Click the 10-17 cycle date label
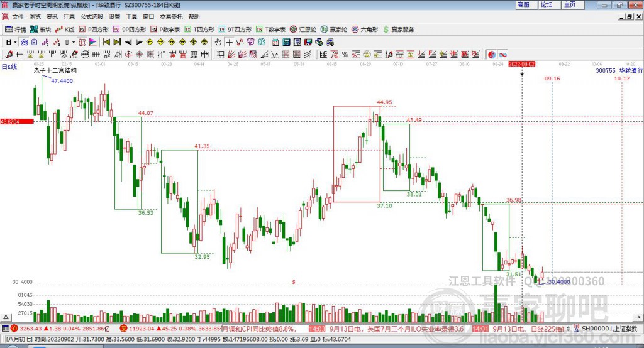Screen dimensions: 644x348 [x=622, y=79]
